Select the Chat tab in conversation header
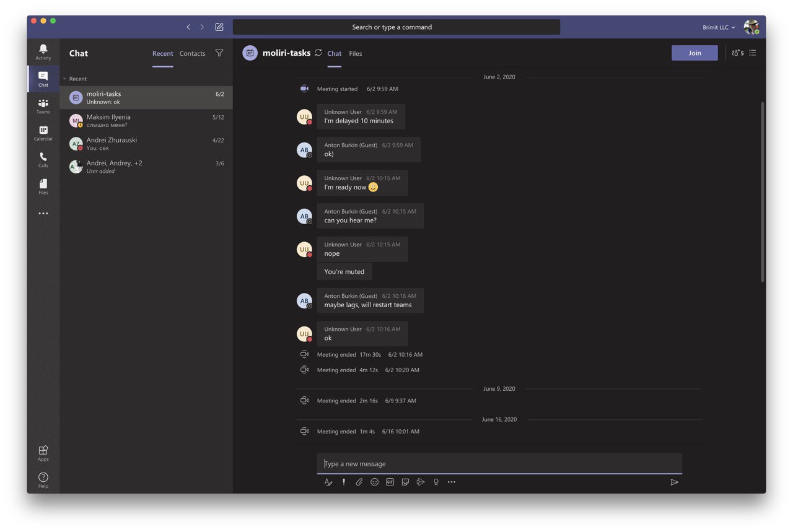 pyautogui.click(x=335, y=54)
